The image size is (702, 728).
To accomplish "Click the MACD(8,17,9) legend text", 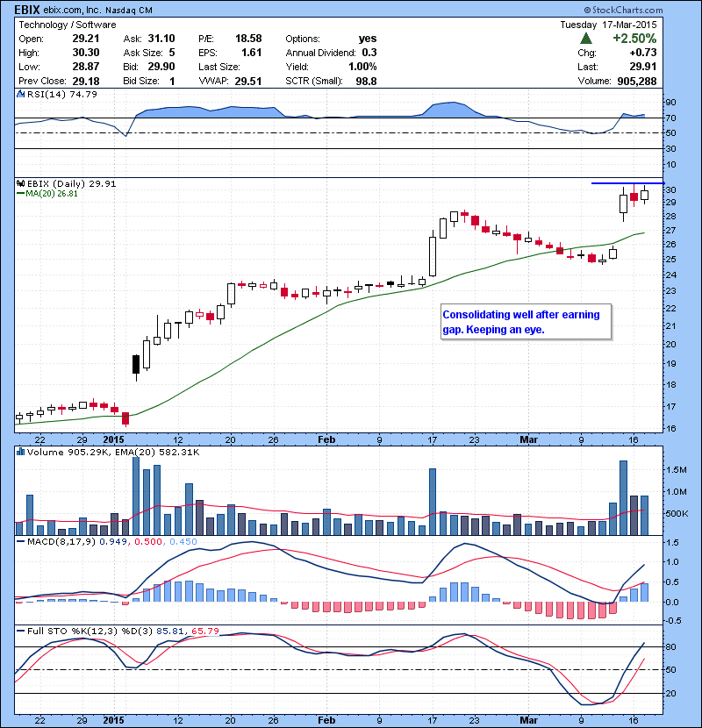I will (x=61, y=541).
